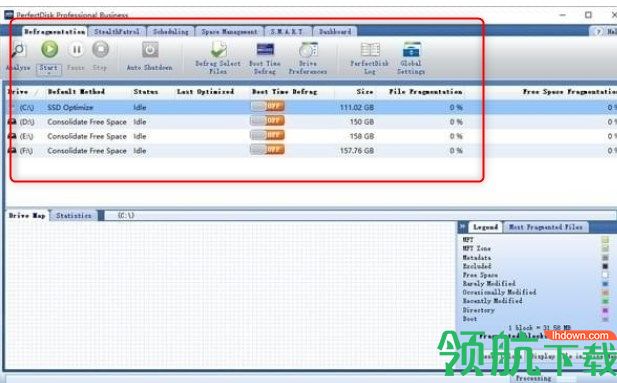
Task: Click the MFT legend color swatch
Action: (605, 240)
